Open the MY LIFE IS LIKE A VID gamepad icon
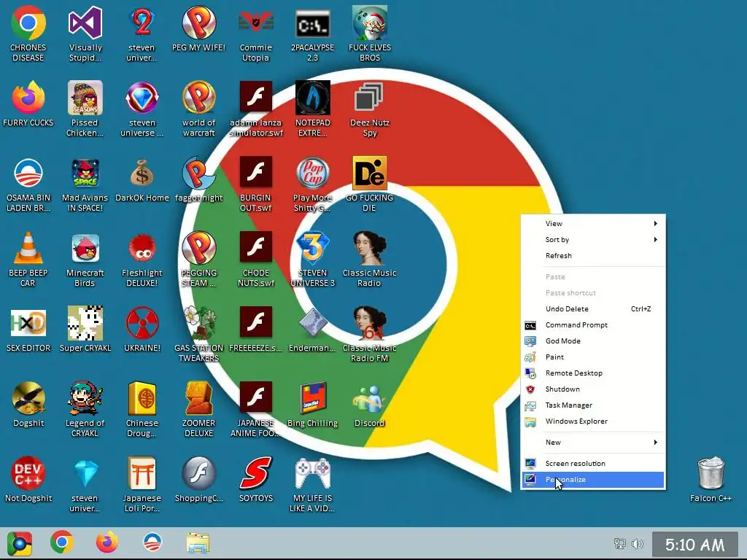 click(312, 473)
